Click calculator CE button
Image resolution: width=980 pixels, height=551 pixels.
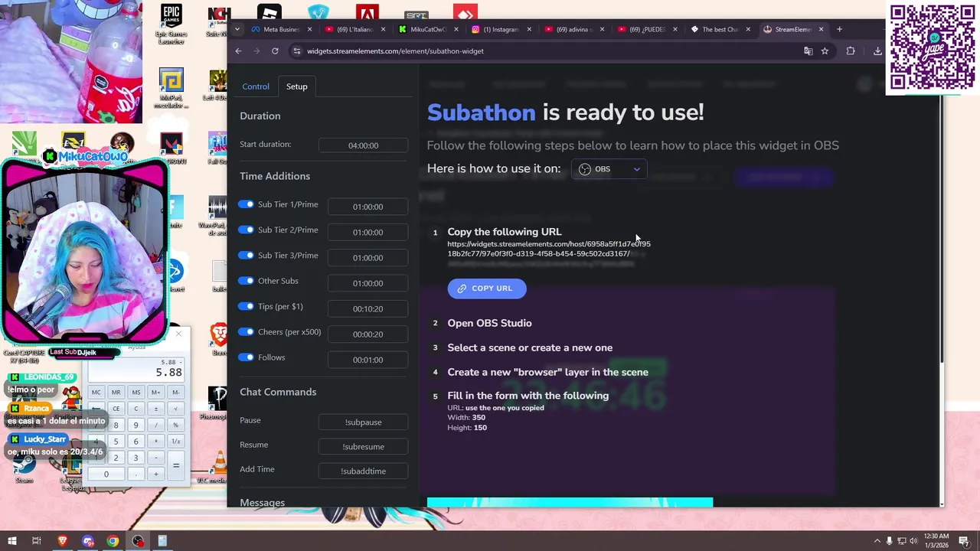(116, 409)
